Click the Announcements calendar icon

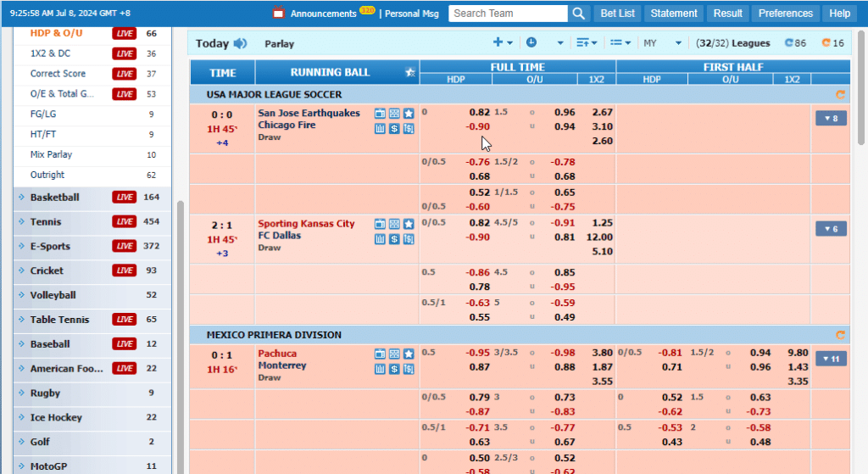[x=278, y=13]
